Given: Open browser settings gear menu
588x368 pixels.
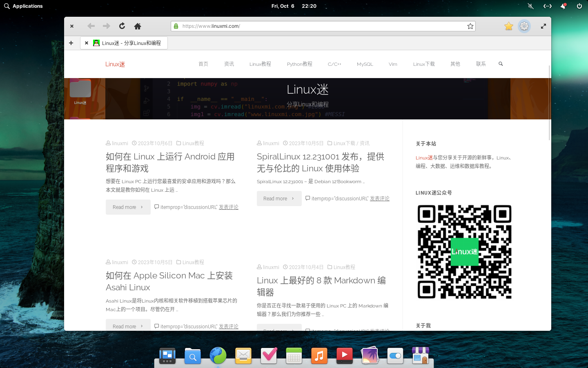Looking at the screenshot, I should pyautogui.click(x=524, y=26).
